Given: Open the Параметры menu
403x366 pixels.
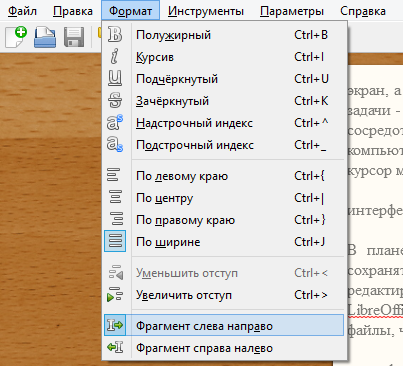Looking at the screenshot, I should [x=292, y=11].
